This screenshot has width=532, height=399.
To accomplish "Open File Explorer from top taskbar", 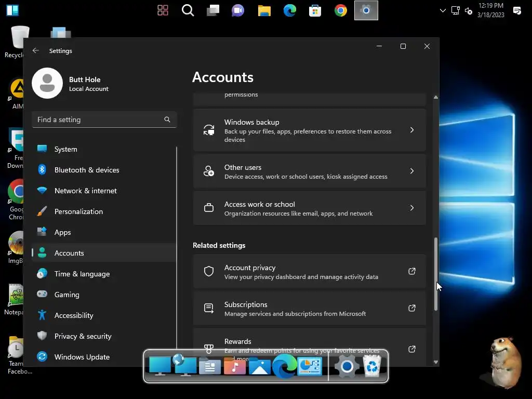I will (264, 10).
